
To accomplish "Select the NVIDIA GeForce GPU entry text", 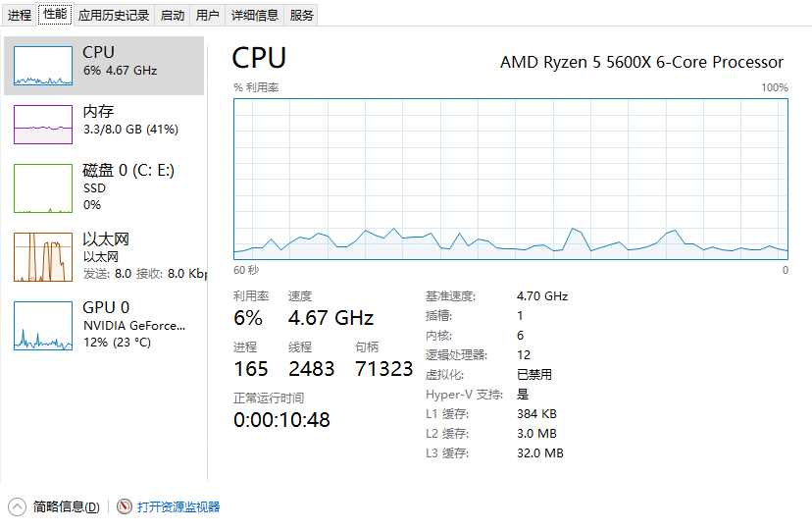I will [134, 325].
